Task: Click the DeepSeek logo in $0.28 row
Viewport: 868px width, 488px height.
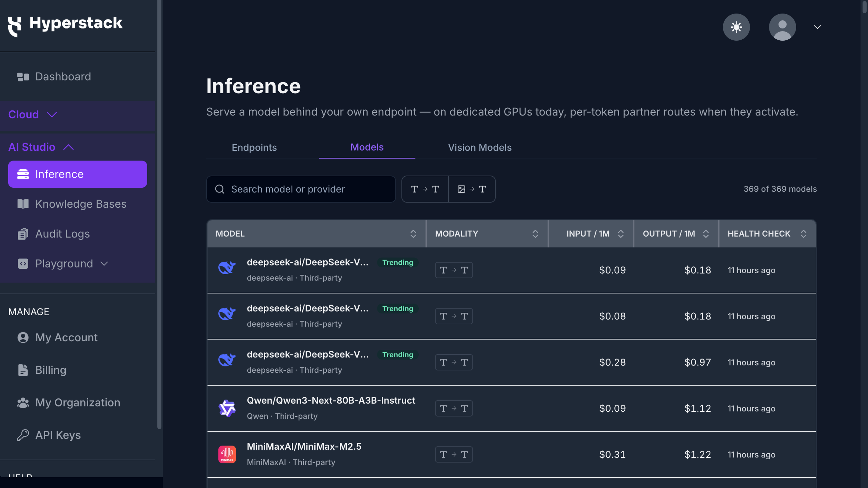Action: (227, 360)
